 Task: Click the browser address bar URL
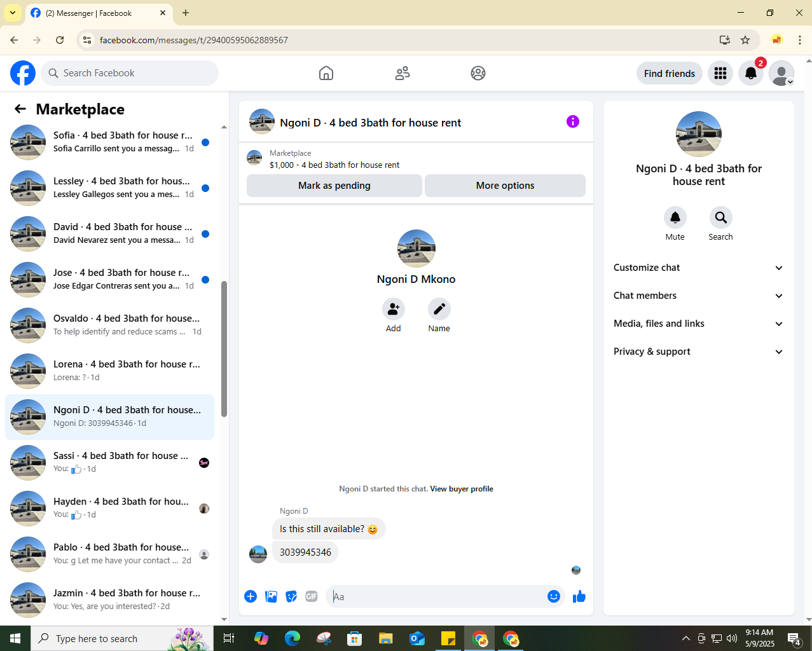coord(194,40)
